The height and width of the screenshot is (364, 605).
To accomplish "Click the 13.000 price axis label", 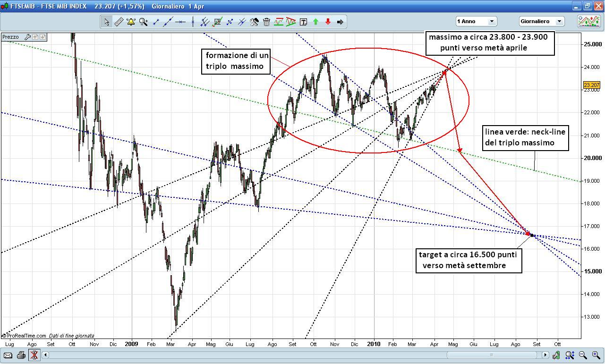I will (592, 317).
